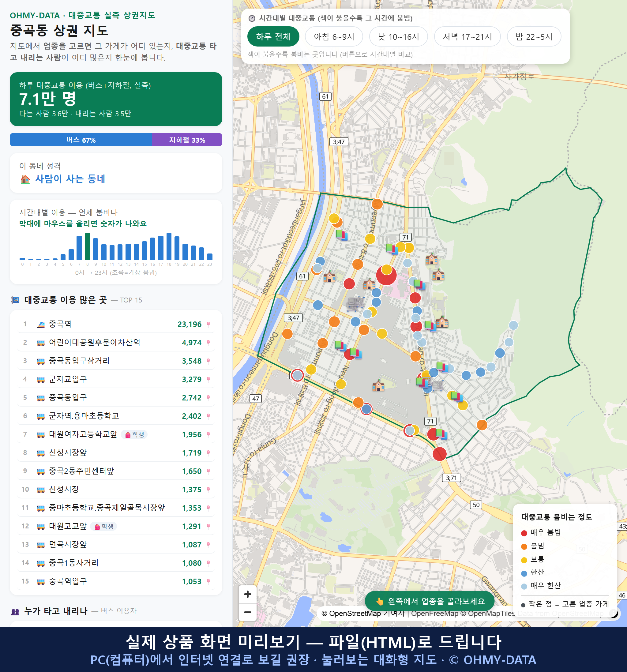Click the 버스 67% segment of the share bar
Image resolution: width=627 pixels, height=672 pixels.
(x=81, y=140)
